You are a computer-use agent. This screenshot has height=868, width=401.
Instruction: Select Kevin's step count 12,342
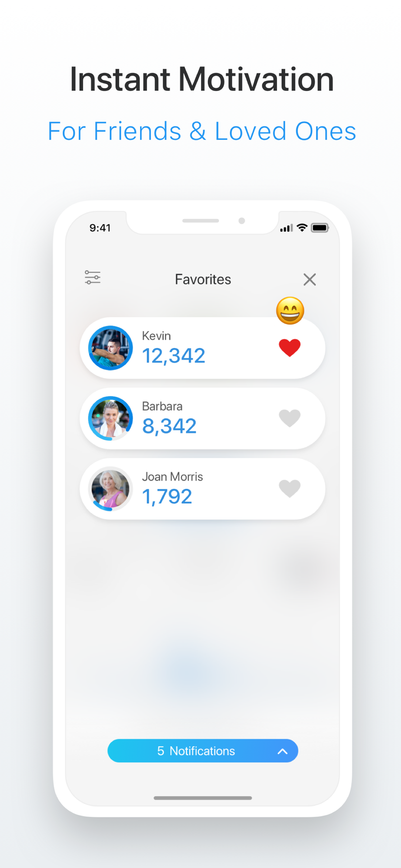[174, 356]
